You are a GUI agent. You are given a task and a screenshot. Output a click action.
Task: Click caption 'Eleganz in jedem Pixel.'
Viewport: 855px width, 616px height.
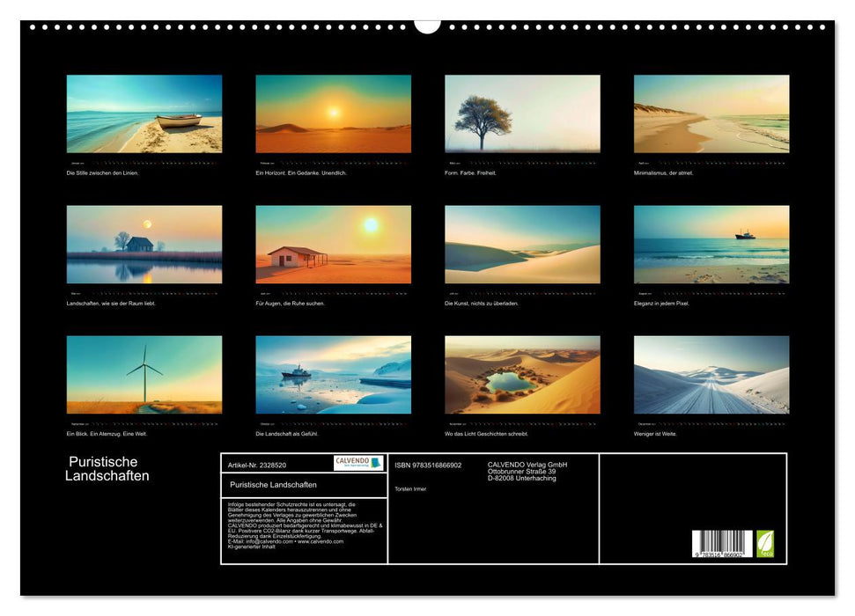point(661,304)
